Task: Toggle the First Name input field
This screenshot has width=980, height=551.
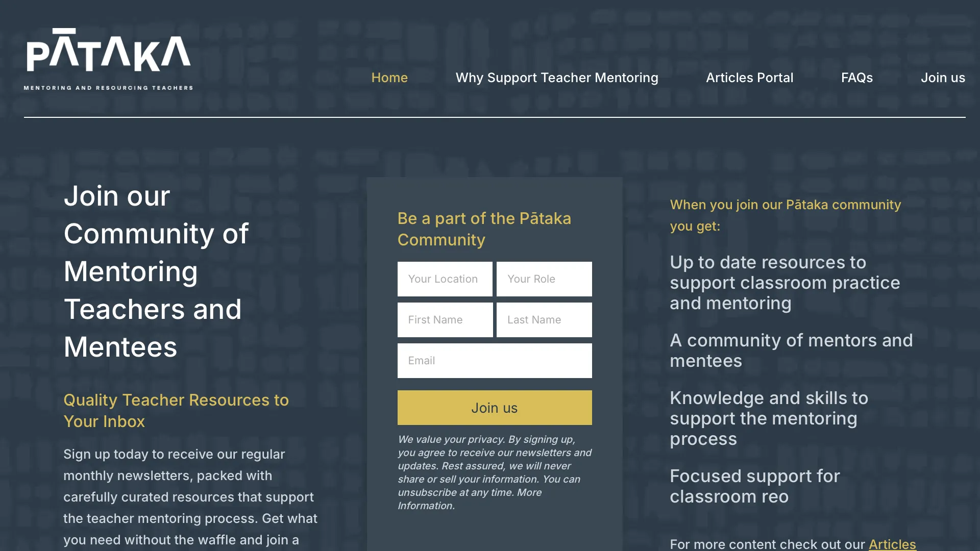Action: click(x=444, y=319)
